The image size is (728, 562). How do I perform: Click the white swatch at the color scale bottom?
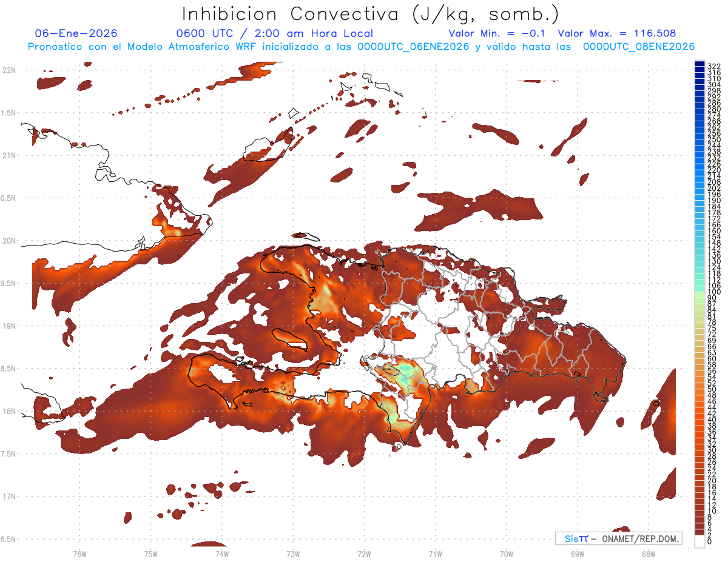tap(699, 541)
